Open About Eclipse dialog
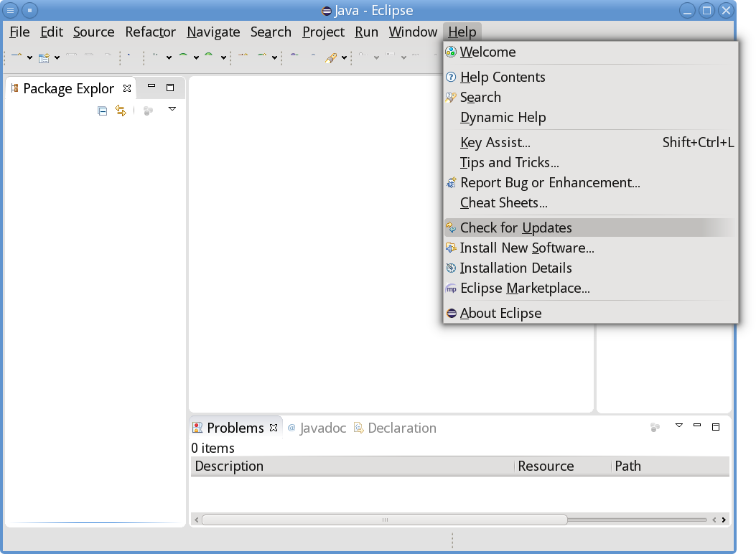756x554 pixels. pyautogui.click(x=591, y=314)
